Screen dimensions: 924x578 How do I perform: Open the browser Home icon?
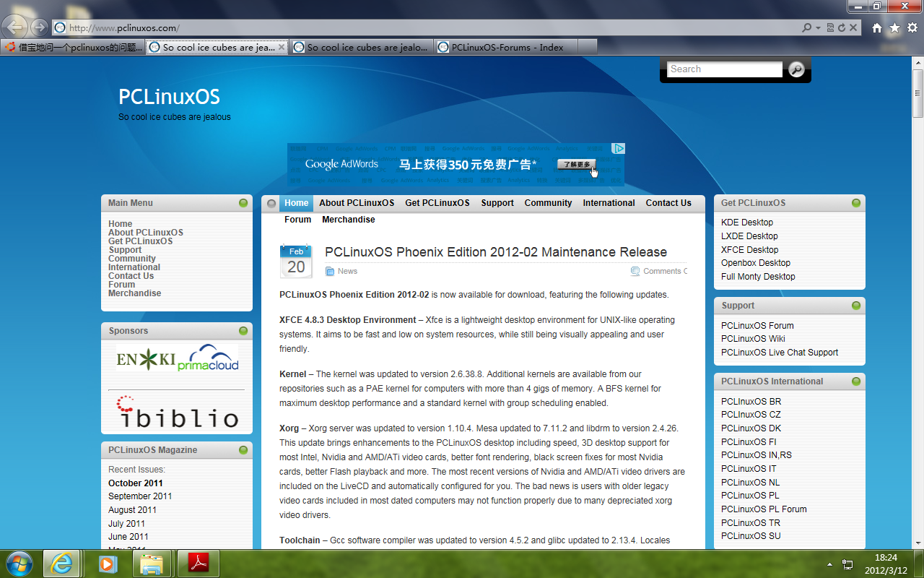click(x=877, y=28)
